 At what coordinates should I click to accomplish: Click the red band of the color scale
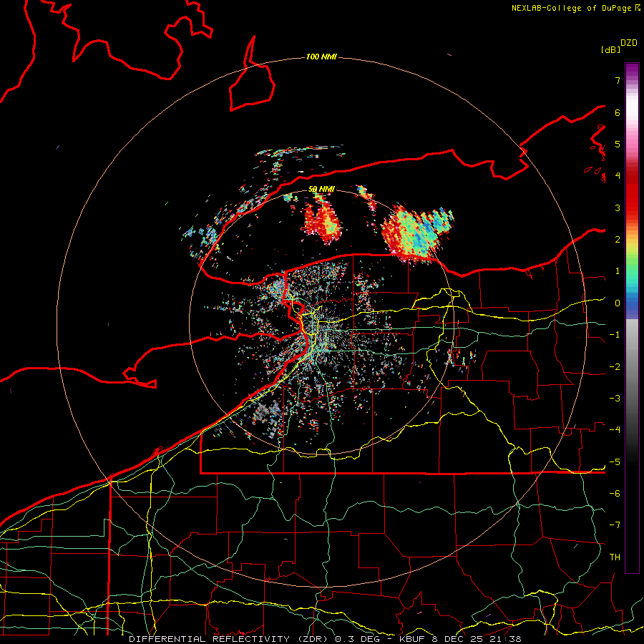(x=632, y=193)
